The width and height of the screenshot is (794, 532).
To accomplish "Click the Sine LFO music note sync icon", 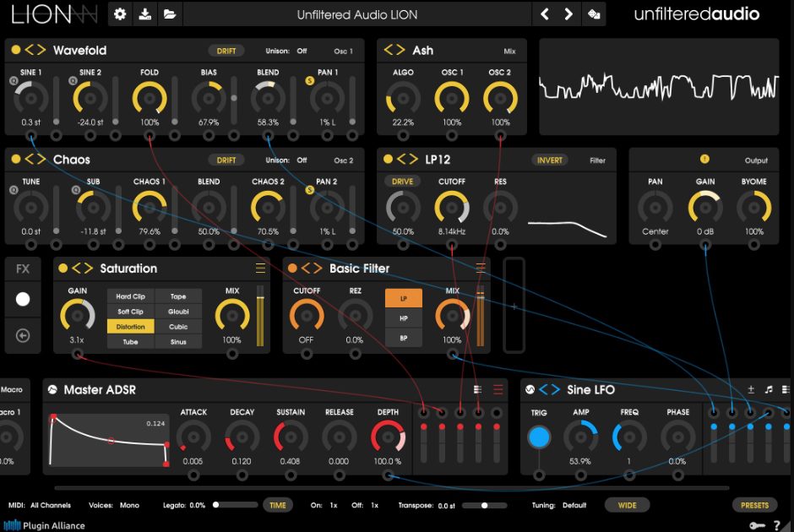I will [769, 389].
